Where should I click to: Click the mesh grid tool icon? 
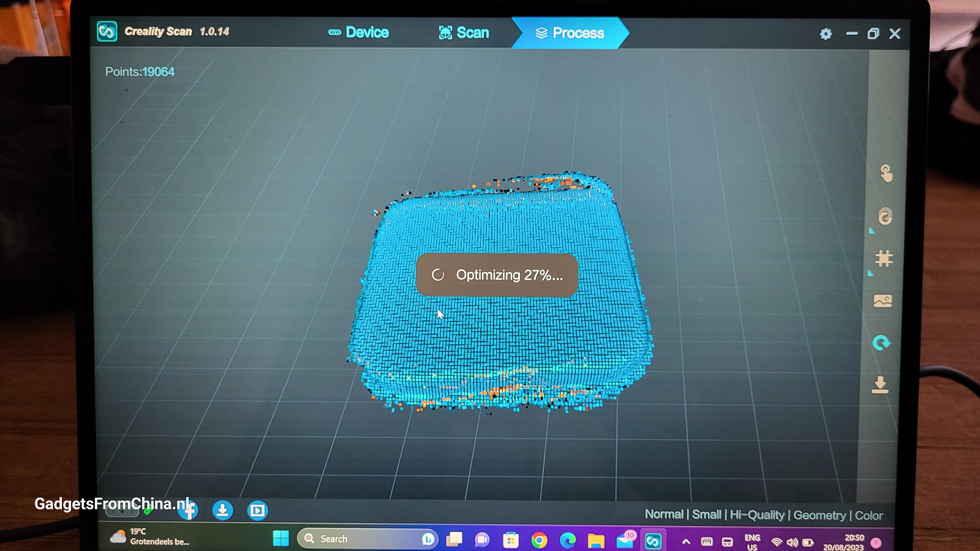(883, 258)
